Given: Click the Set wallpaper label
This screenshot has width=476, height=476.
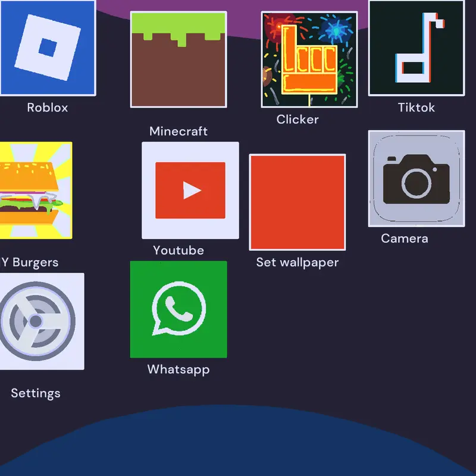Looking at the screenshot, I should point(297,262).
